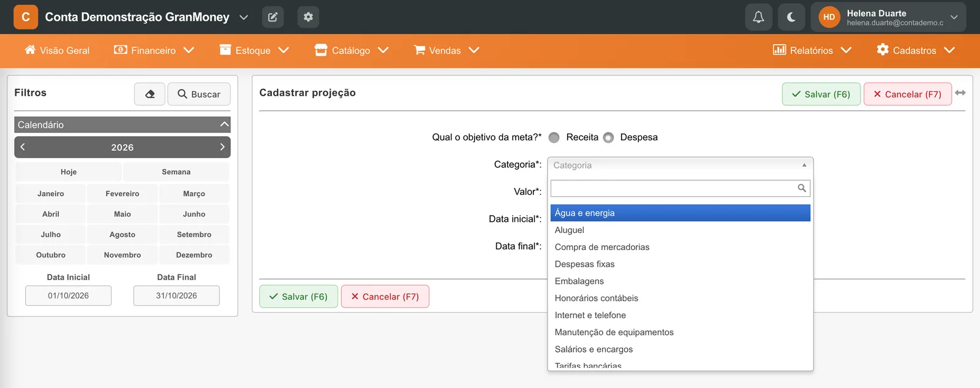Click bottom Cancelar (F7) button
The image size is (980, 388).
coord(385,297)
